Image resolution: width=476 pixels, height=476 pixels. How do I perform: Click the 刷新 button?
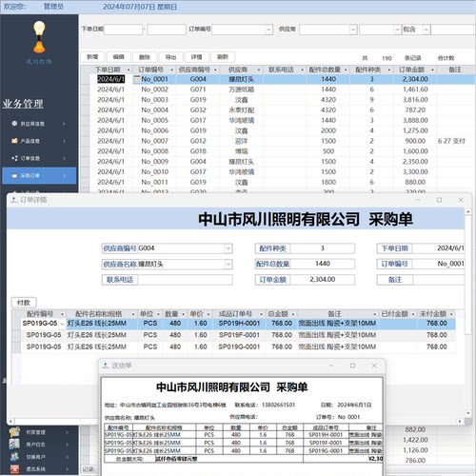coord(223,57)
